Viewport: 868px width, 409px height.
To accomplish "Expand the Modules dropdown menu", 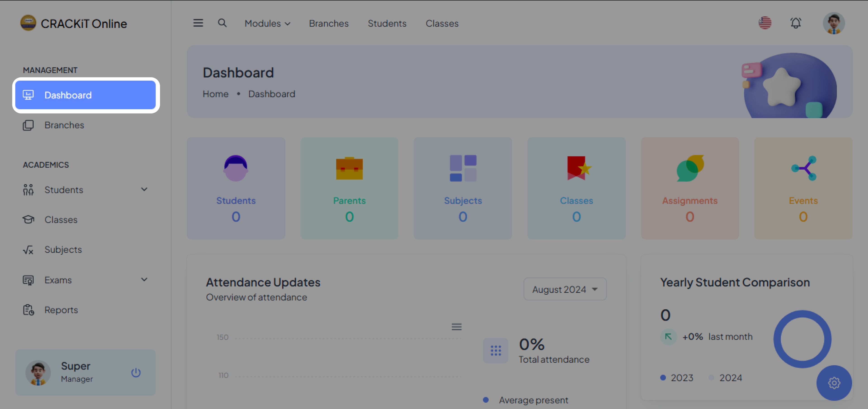I will pos(267,23).
